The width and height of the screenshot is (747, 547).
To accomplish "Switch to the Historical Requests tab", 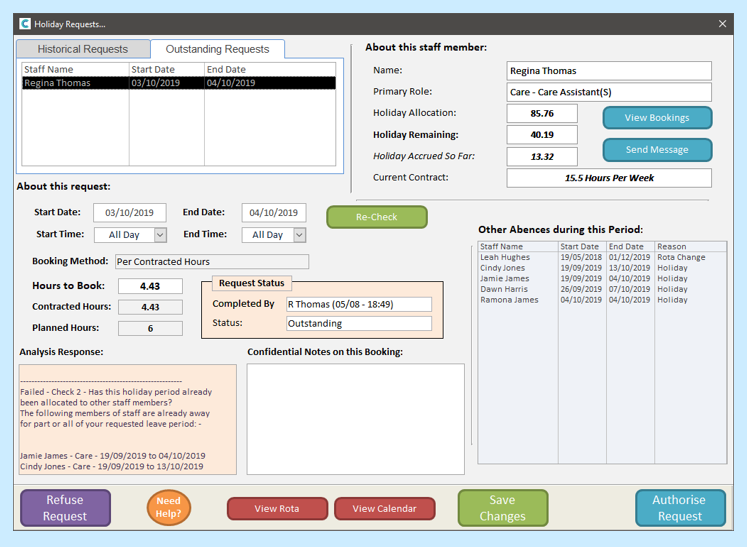I will tap(83, 49).
